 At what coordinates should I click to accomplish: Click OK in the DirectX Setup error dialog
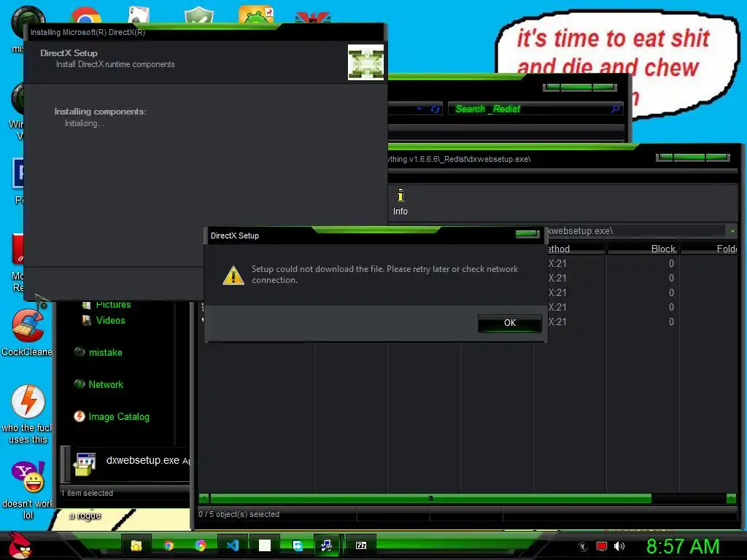[509, 323]
